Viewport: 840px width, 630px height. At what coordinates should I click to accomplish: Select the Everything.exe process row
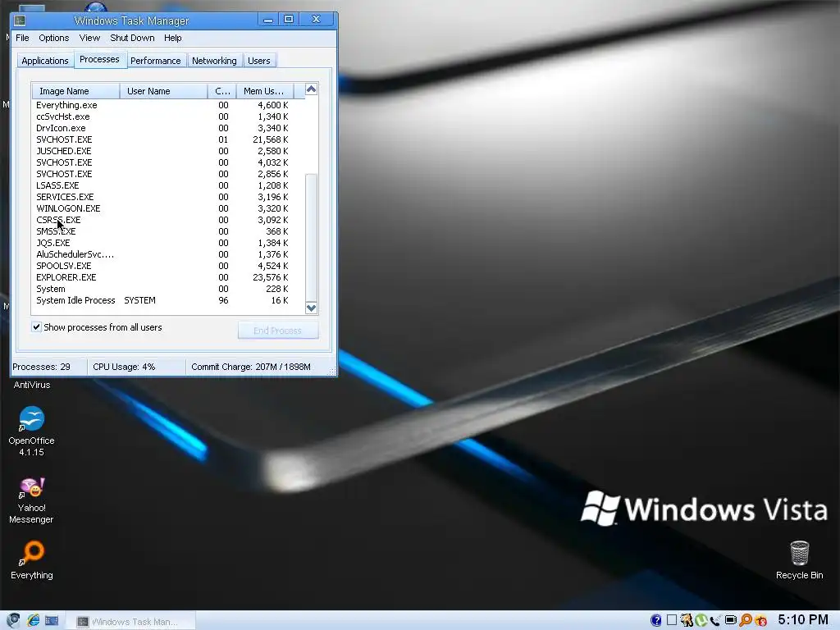[167, 105]
